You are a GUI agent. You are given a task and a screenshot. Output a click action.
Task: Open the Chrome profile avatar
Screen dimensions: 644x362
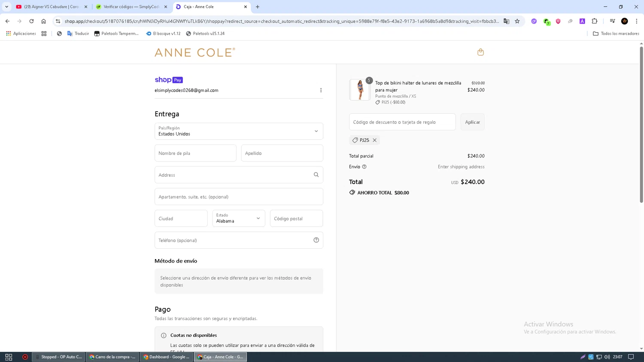[625, 21]
